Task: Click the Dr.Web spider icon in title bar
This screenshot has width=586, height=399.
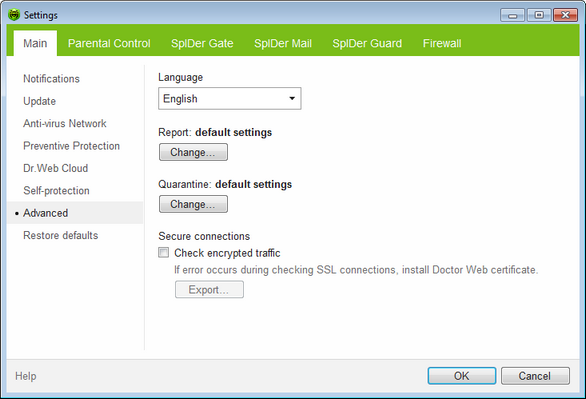Action: [14, 15]
